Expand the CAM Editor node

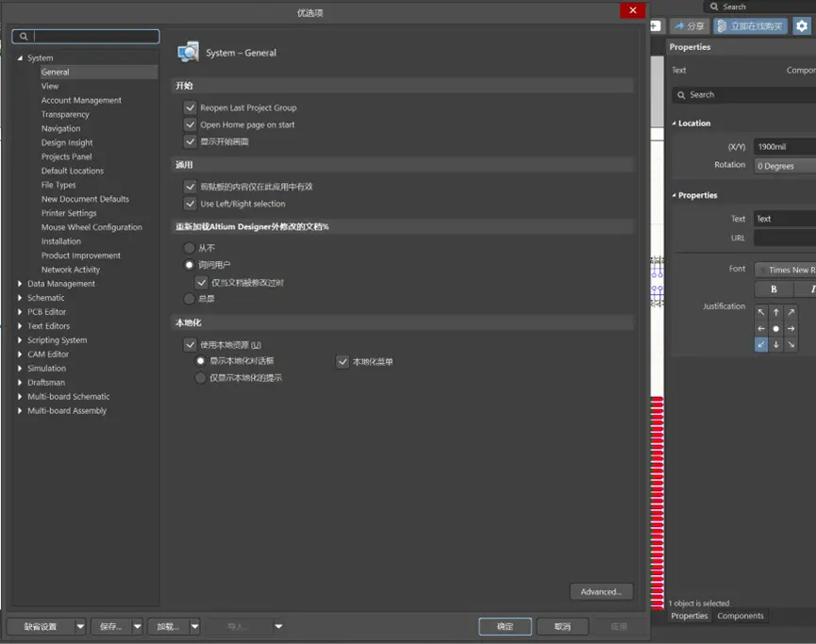click(20, 354)
